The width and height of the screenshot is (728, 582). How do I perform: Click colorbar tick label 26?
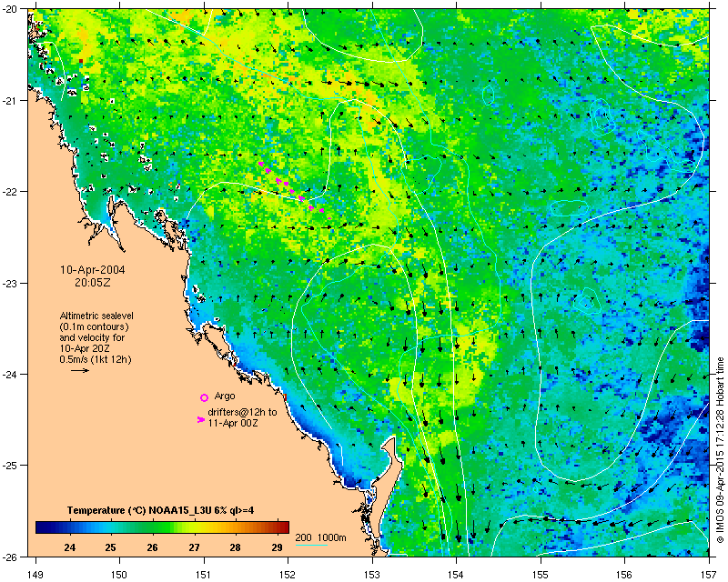(152, 547)
